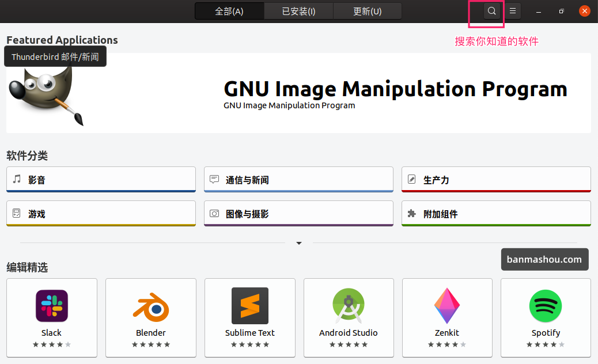
Task: Click the camera icon beside 图像与摄影
Action: 214,214
